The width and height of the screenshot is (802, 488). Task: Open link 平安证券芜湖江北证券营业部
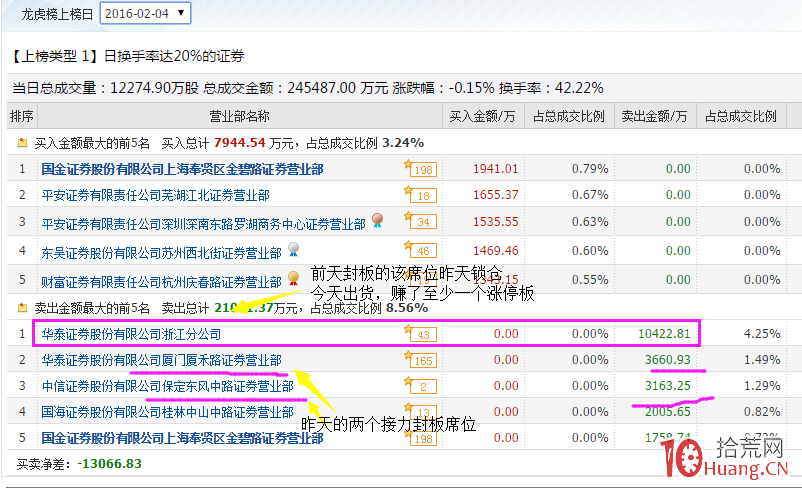[155, 195]
